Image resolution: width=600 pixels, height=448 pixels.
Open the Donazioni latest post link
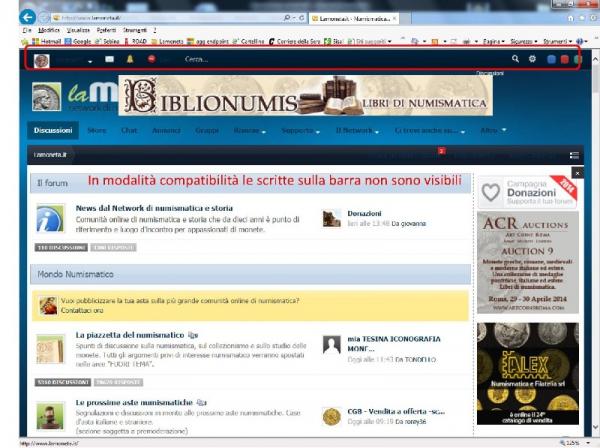click(x=364, y=213)
